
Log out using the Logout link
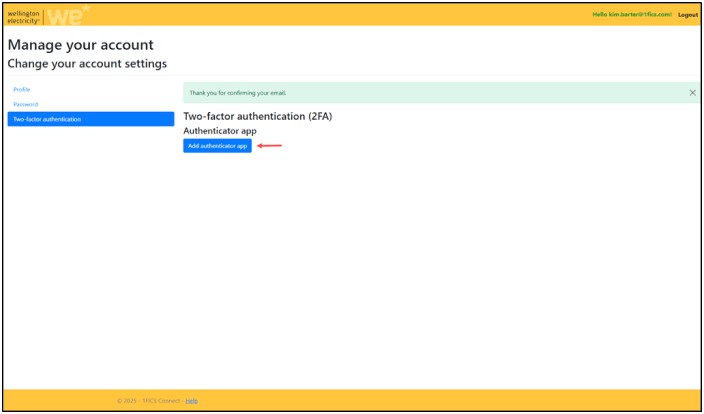(687, 15)
